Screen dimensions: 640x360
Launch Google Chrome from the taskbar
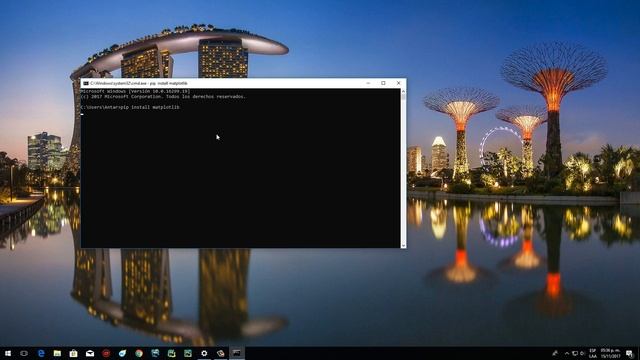(139, 353)
